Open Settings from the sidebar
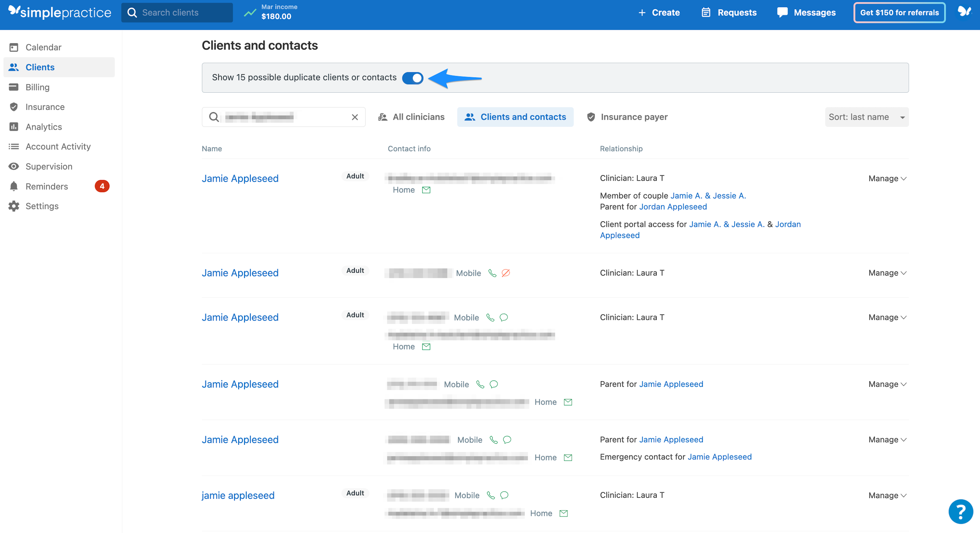Image resolution: width=980 pixels, height=533 pixels. [42, 206]
